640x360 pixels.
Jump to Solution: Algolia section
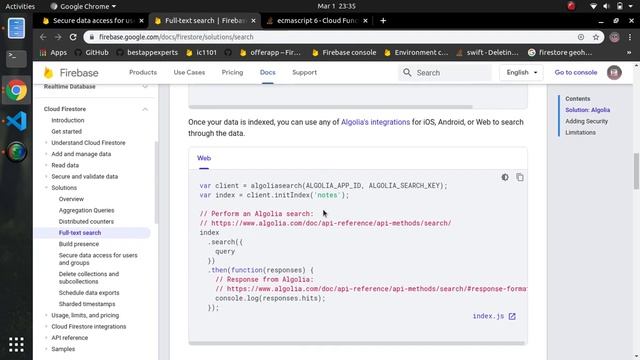point(587,110)
